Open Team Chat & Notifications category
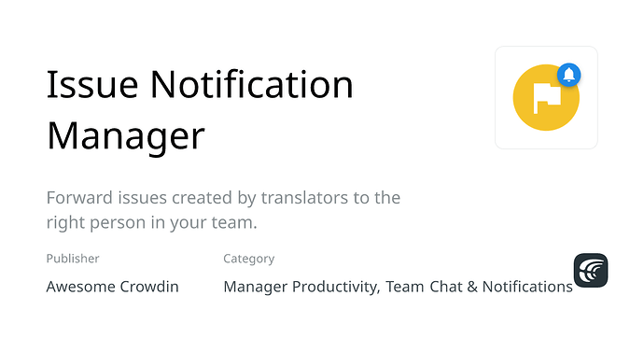 pyautogui.click(x=480, y=287)
